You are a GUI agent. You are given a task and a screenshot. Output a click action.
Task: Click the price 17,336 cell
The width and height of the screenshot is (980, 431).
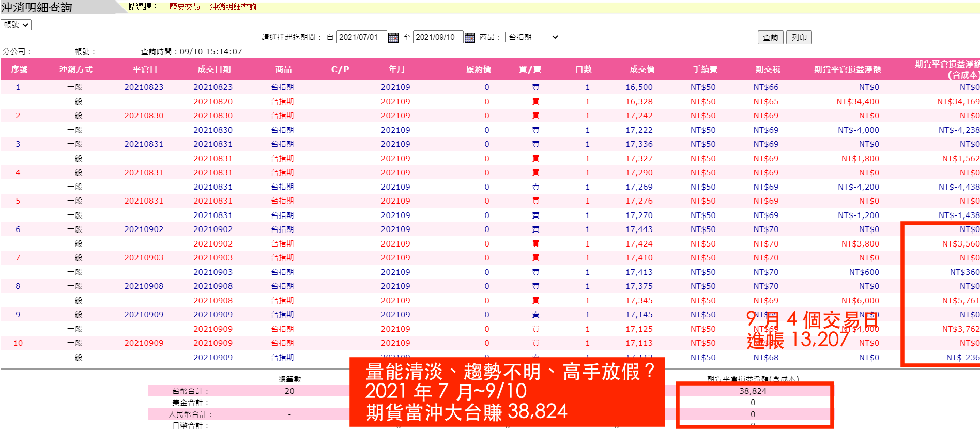(639, 144)
